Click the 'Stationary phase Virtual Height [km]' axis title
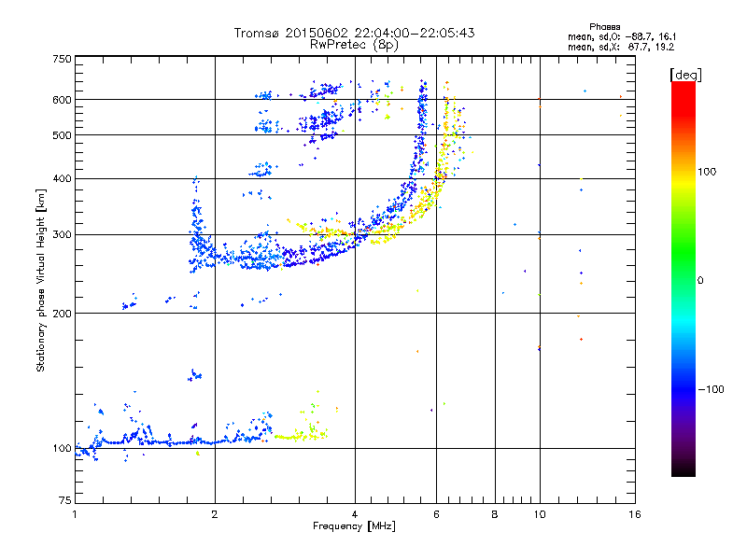This screenshot has height=560, width=747. click(x=41, y=280)
